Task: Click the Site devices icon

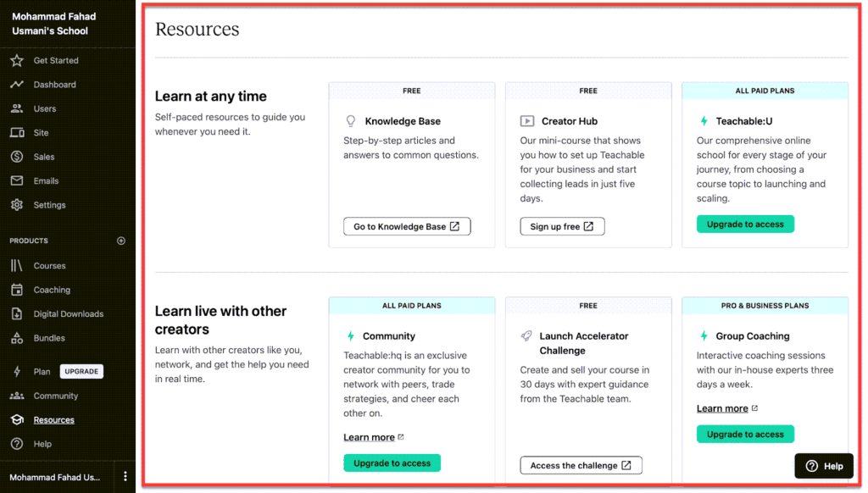Action: click(x=17, y=133)
